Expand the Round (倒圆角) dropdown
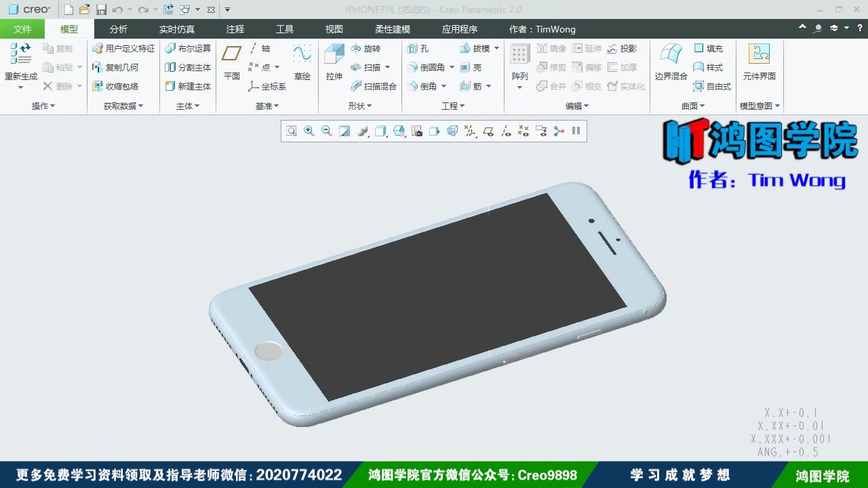This screenshot has height=488, width=868. click(450, 67)
